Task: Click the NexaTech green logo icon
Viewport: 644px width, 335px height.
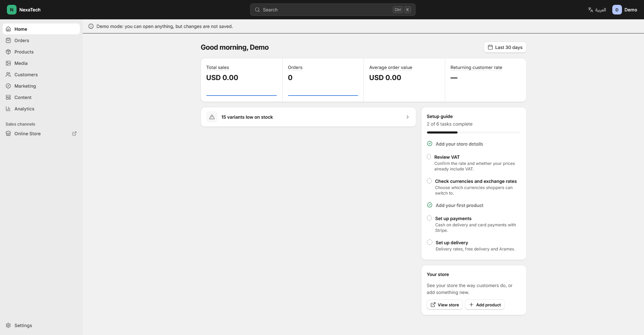Action: (x=12, y=10)
